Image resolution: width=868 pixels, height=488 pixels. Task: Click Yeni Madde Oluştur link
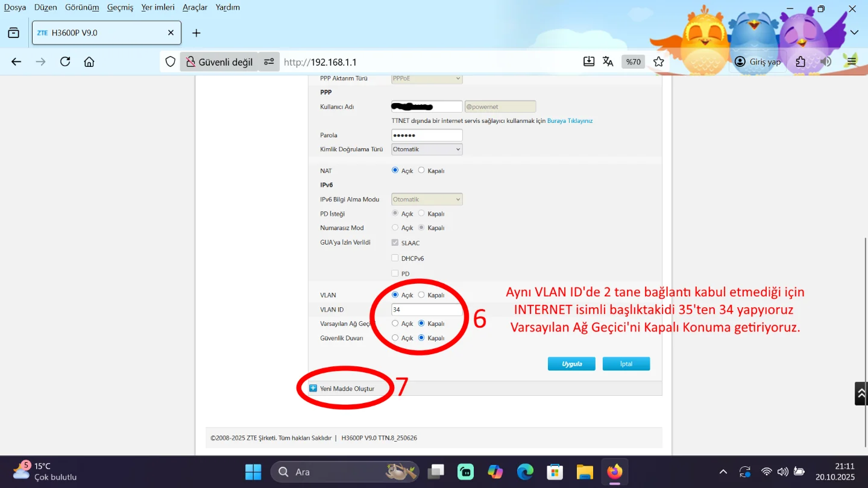click(347, 389)
